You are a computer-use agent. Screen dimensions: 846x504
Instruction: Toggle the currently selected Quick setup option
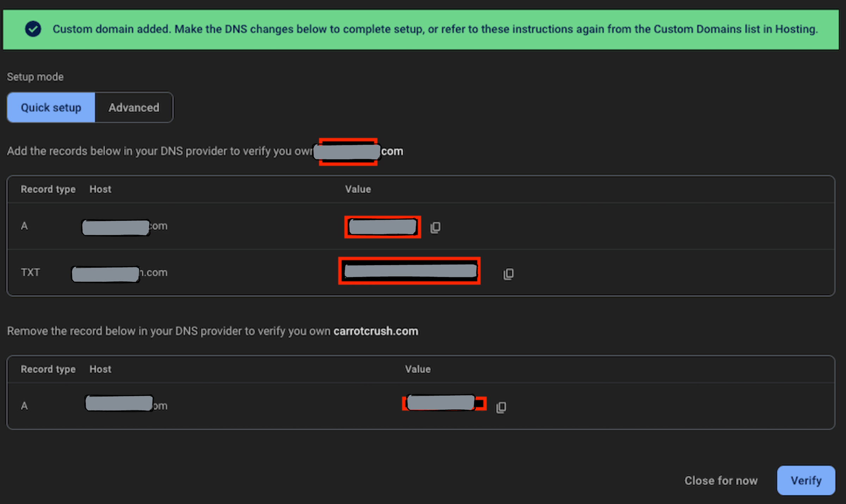51,107
